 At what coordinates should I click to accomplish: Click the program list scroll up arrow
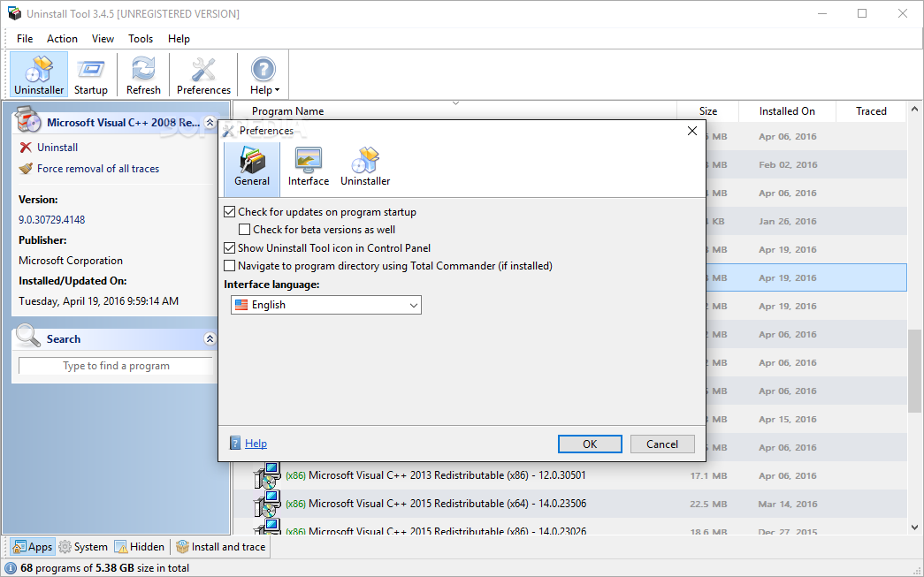point(914,109)
